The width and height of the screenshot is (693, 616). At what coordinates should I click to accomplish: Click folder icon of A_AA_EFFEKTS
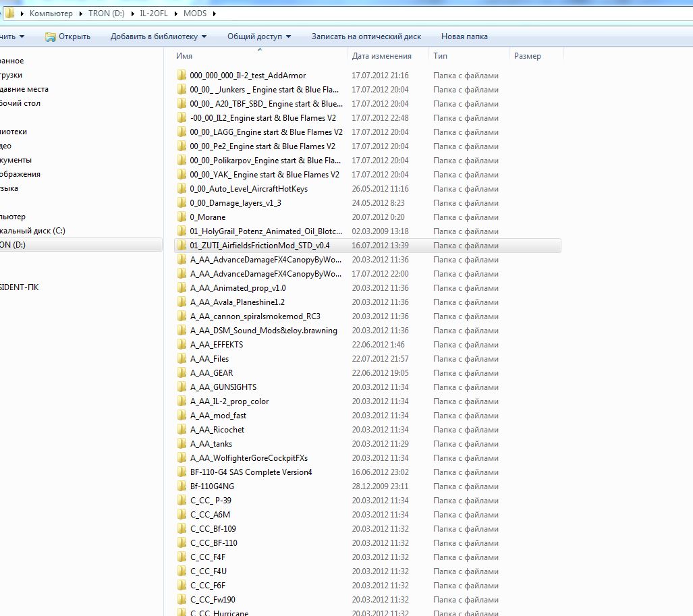point(182,345)
